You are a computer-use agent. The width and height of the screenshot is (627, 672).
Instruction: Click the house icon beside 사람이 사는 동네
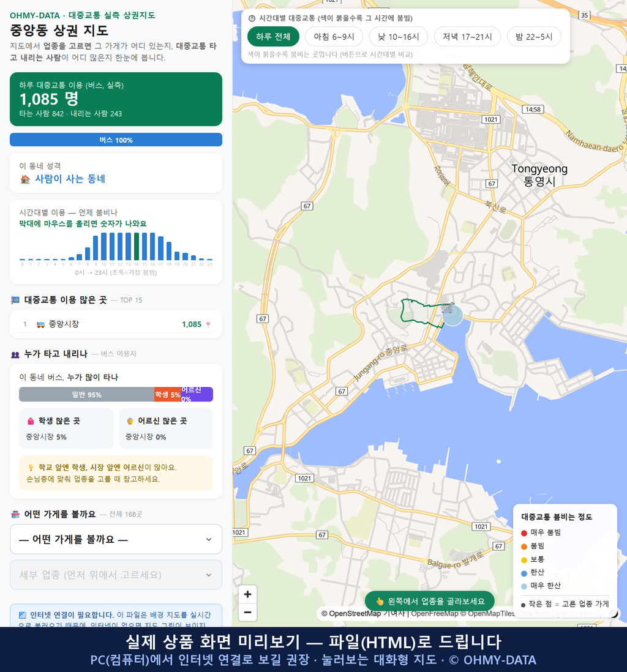(x=25, y=179)
